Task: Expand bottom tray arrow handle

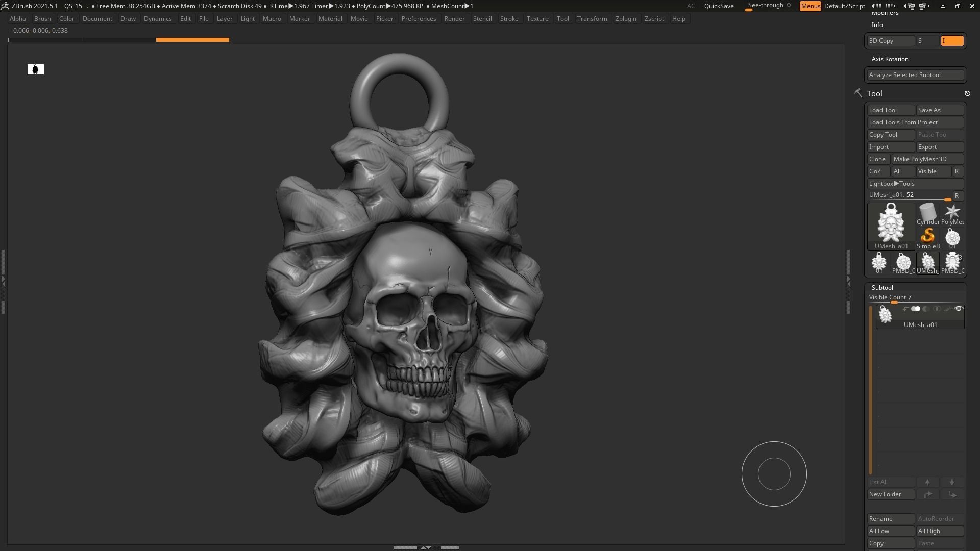Action: coord(425,547)
